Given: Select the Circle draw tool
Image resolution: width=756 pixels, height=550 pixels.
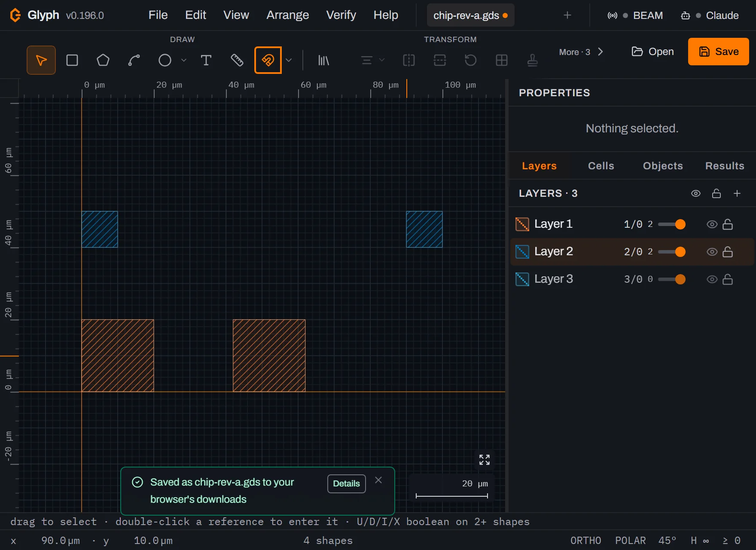Looking at the screenshot, I should pos(165,60).
